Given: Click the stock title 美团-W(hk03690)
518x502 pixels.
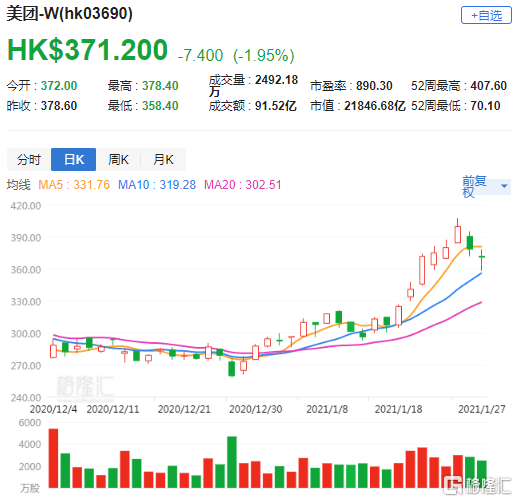Looking at the screenshot, I should pos(70,14).
